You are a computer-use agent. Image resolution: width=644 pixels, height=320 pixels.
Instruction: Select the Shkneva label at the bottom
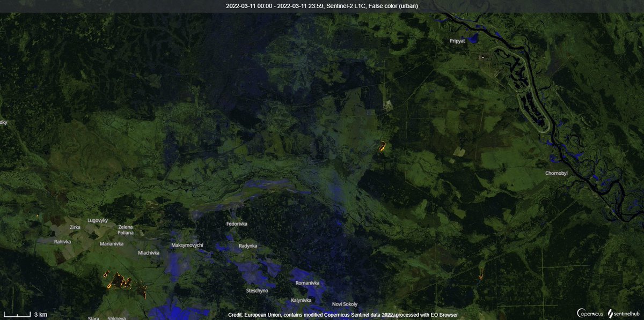(x=117, y=318)
